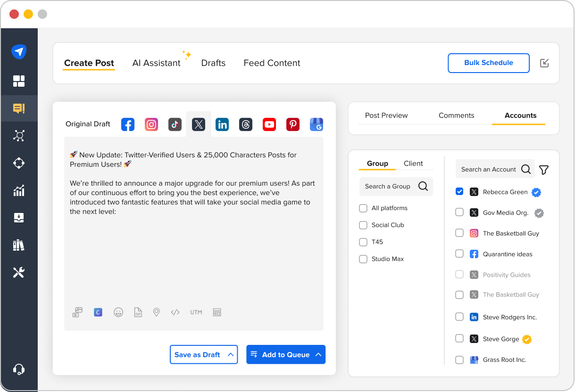575x392 pixels.
Task: Enable the All platforms checkbox
Action: 363,208
